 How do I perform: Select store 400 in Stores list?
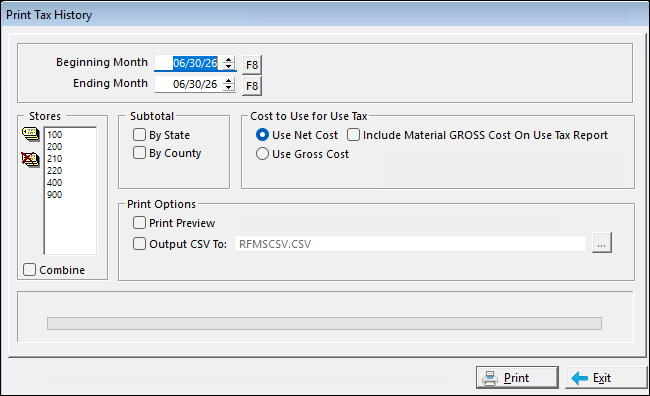(x=55, y=183)
